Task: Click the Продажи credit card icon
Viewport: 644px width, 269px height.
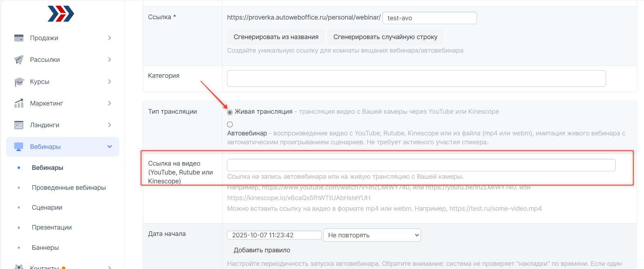Action: click(x=19, y=38)
